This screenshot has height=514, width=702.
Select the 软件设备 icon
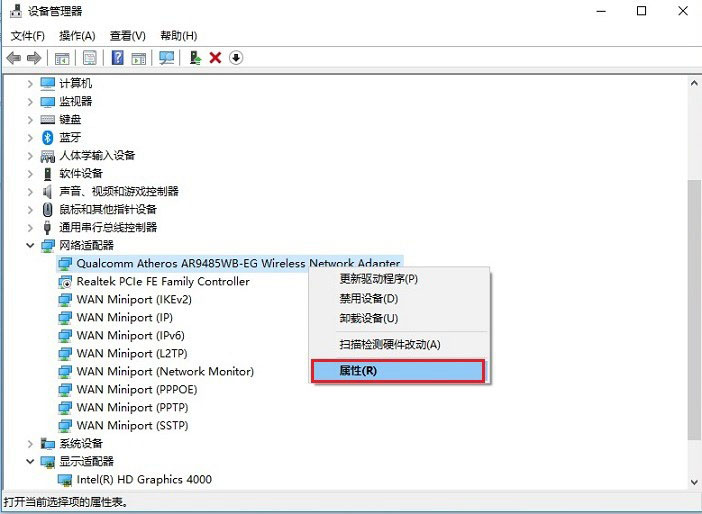tap(47, 174)
